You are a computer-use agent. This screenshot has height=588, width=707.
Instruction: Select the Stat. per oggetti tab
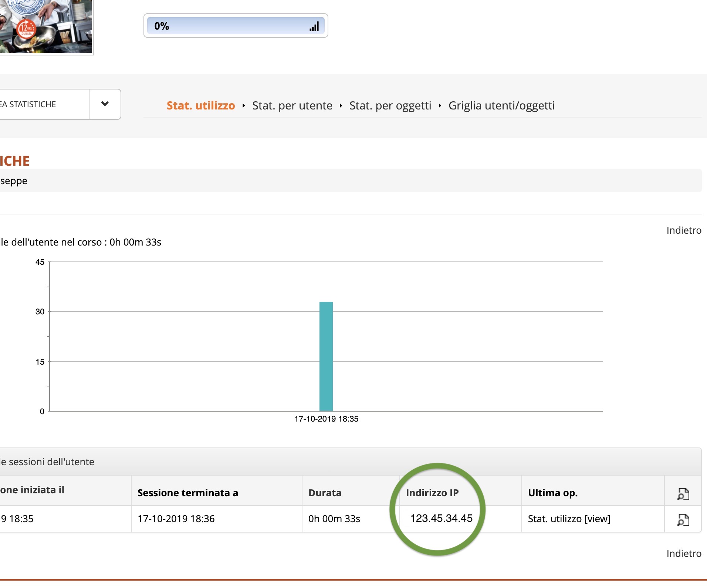pos(390,106)
